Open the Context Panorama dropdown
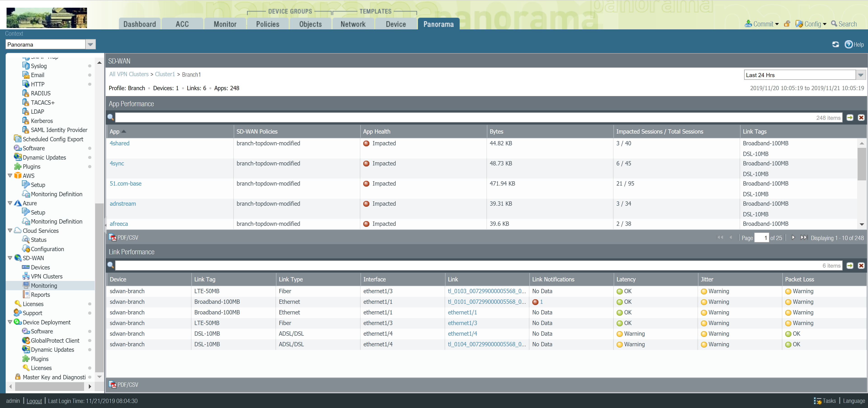The height and width of the screenshot is (408, 868). [x=90, y=45]
